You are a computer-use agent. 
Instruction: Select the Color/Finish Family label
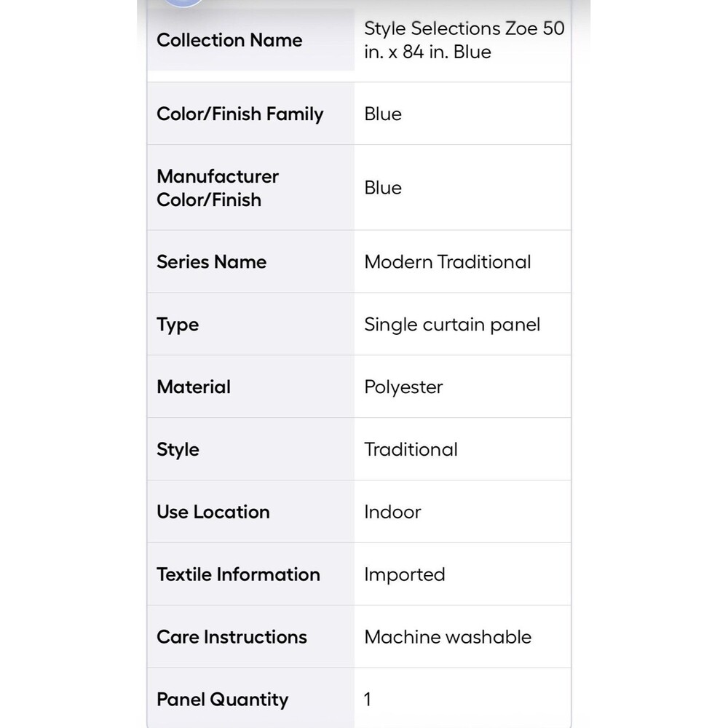[240, 114]
